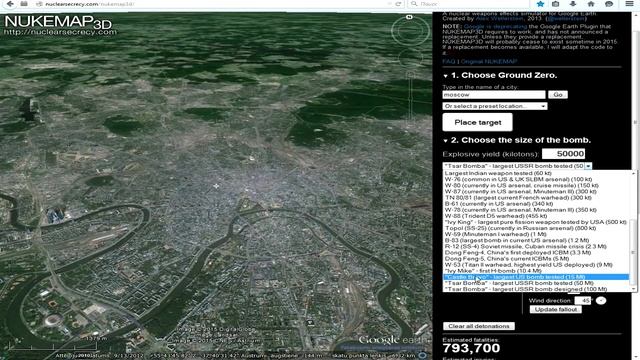Open the FAQ link

pyautogui.click(x=449, y=62)
